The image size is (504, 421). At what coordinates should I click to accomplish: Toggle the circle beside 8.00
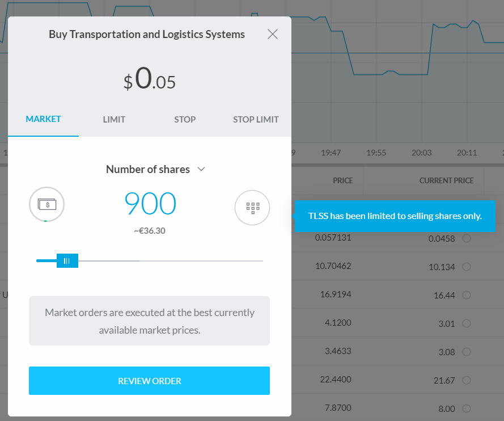[x=467, y=409]
